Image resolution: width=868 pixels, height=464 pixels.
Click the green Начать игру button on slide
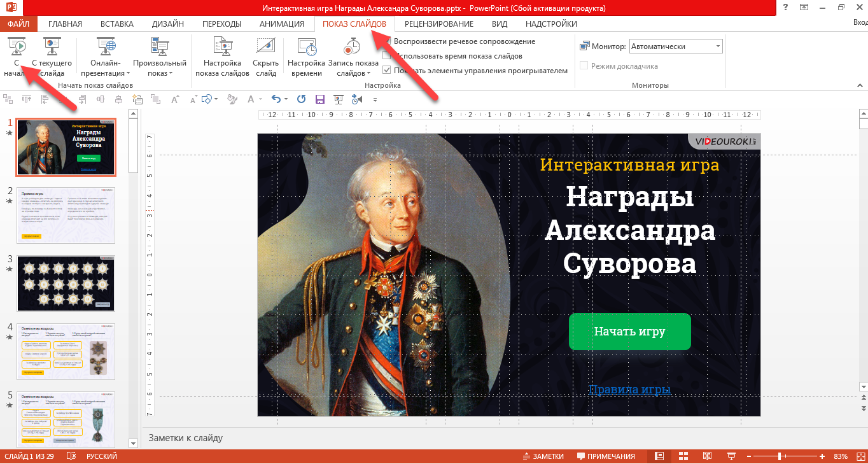tap(629, 332)
